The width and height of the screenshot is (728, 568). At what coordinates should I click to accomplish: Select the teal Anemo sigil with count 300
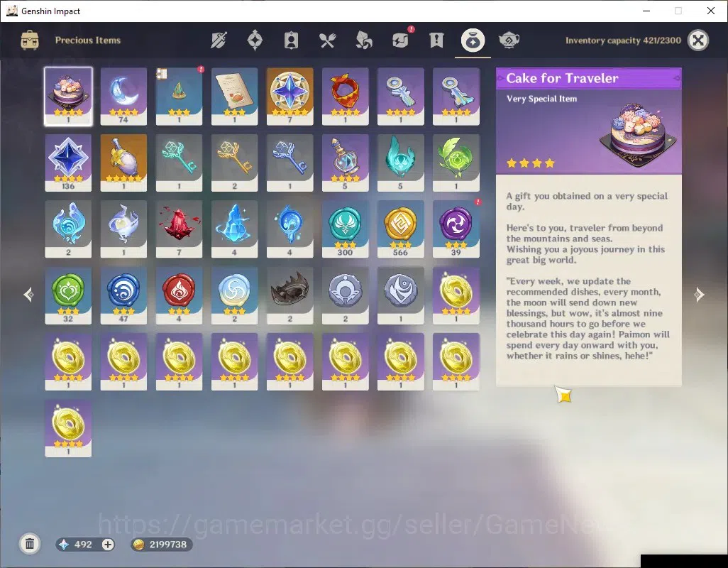click(345, 229)
